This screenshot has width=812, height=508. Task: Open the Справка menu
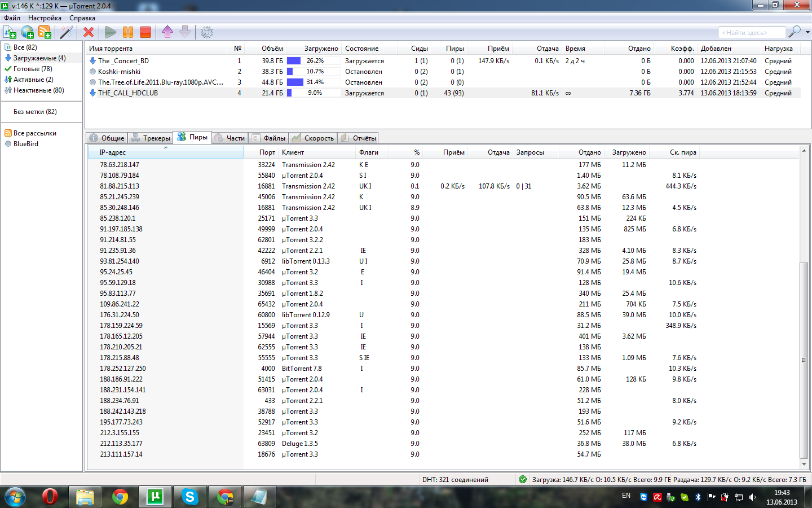[82, 18]
